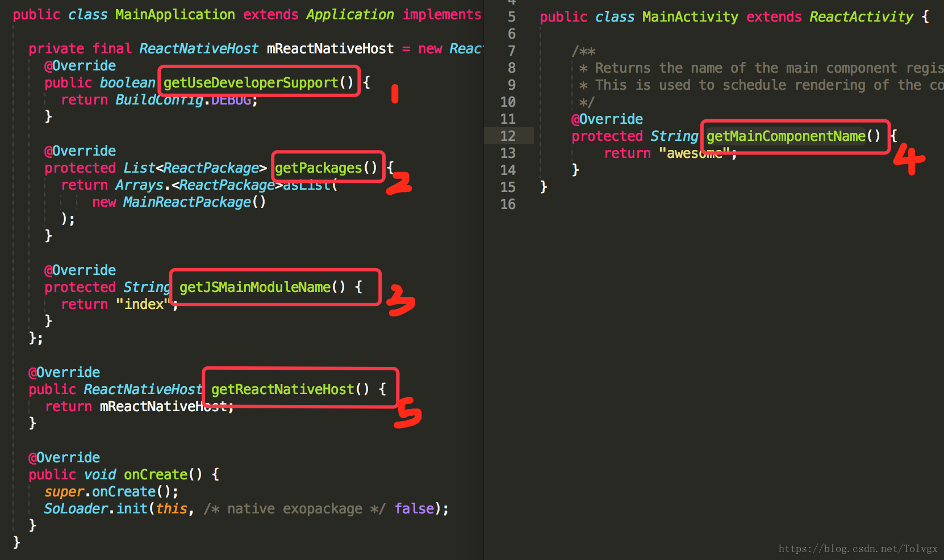
Task: Click the onCreate method name in its declaration
Action: 156,475
